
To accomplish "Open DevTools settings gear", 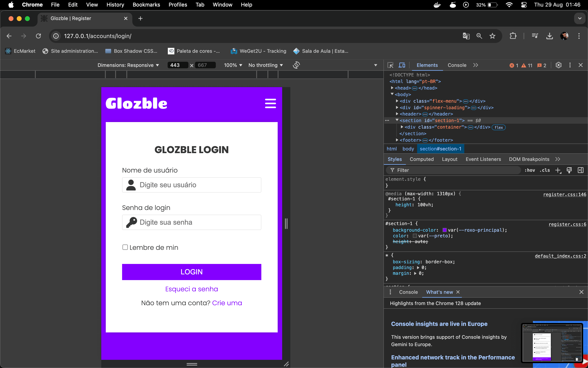I will pos(558,65).
